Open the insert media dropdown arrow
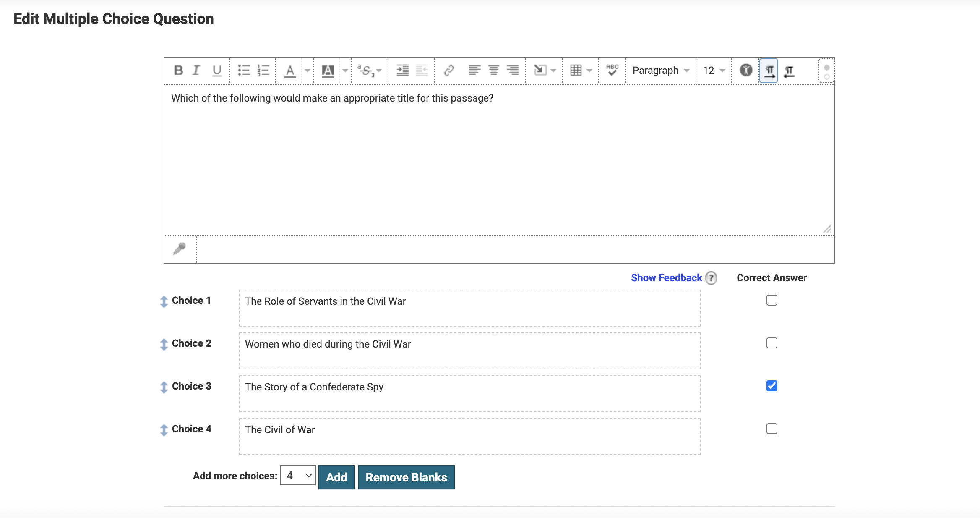The image size is (980, 518). (553, 71)
